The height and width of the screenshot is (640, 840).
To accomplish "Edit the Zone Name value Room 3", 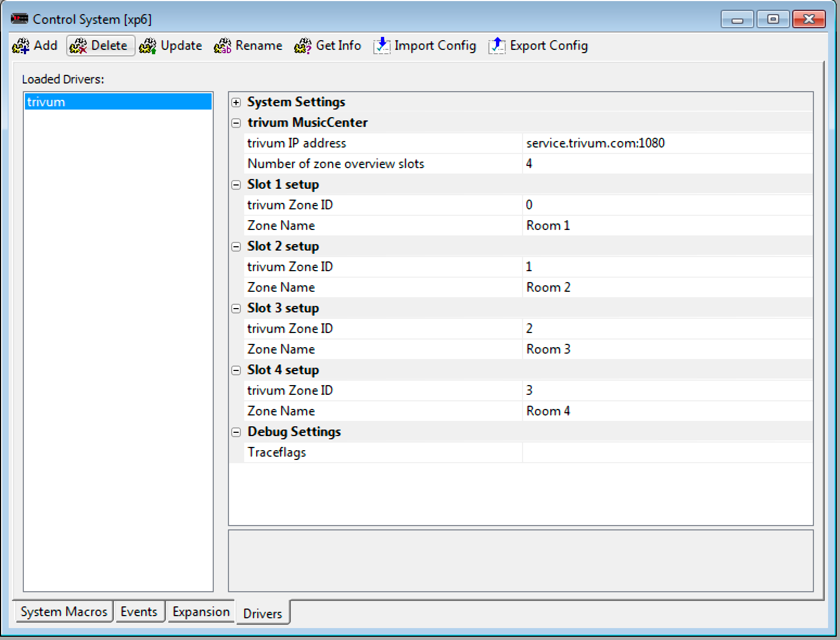I will tap(667, 349).
